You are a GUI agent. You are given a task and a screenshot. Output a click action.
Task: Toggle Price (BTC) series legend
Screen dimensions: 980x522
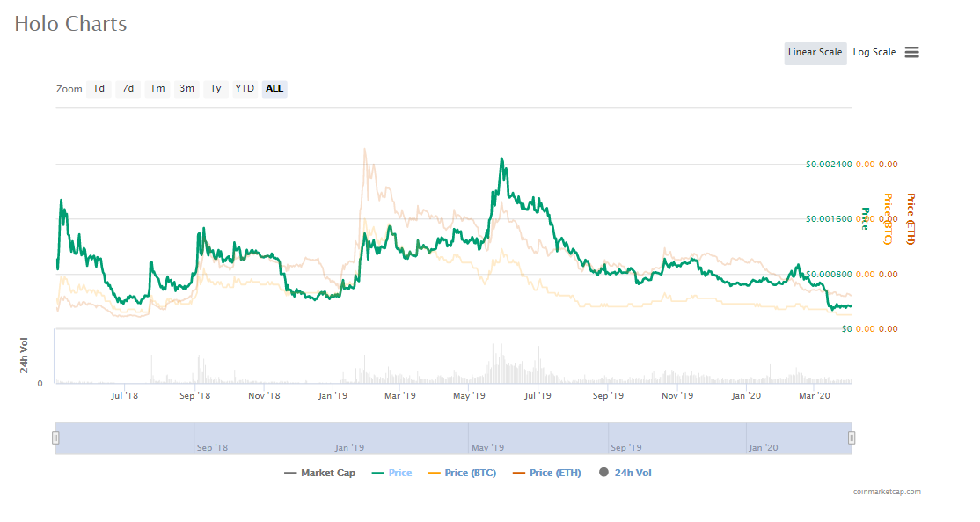coord(462,474)
